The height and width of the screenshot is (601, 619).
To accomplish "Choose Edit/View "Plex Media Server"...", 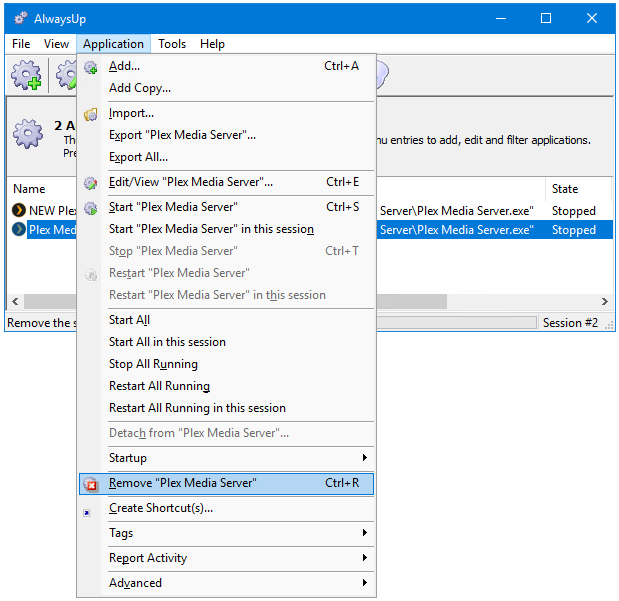I will [226, 182].
